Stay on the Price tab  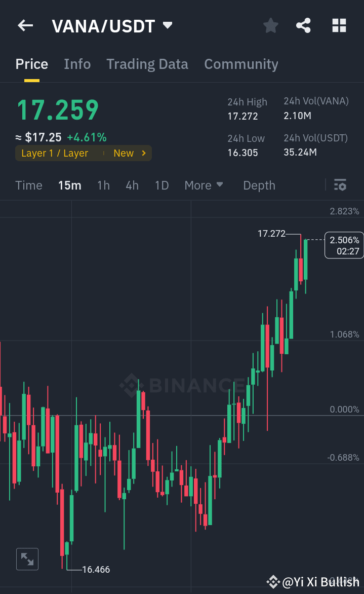pos(31,64)
